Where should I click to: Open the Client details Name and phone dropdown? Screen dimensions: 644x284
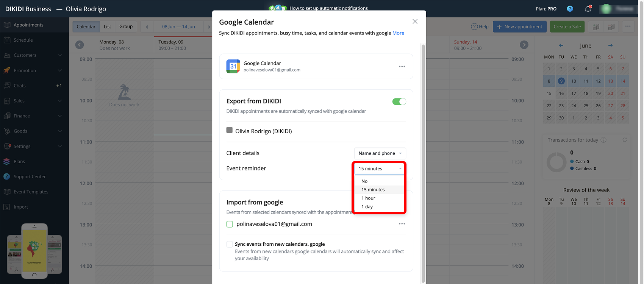coord(380,153)
